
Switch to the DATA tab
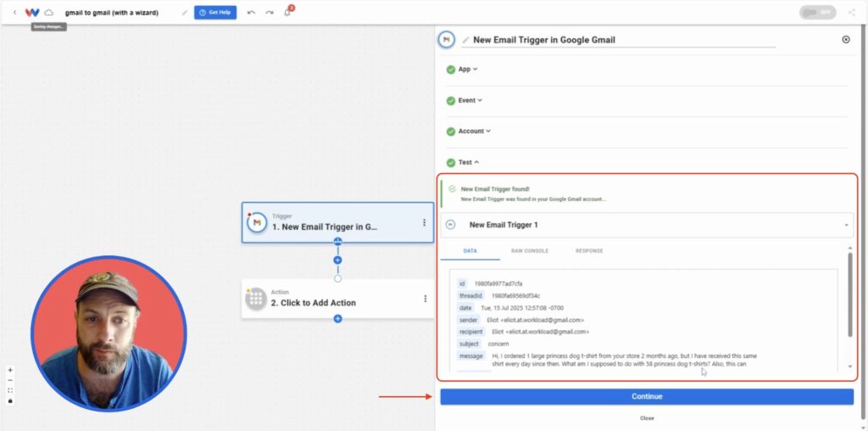pos(470,251)
